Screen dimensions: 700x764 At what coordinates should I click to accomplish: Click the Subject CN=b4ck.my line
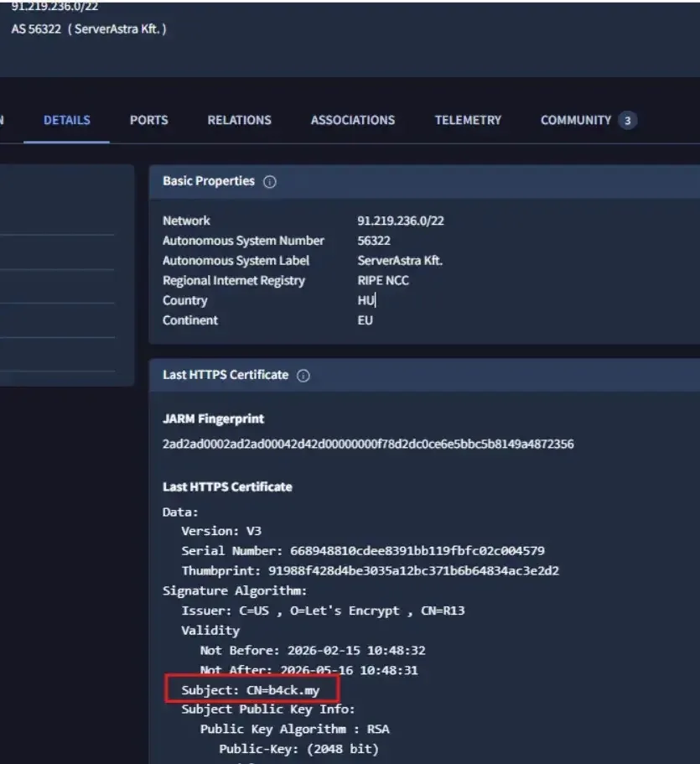click(x=251, y=690)
